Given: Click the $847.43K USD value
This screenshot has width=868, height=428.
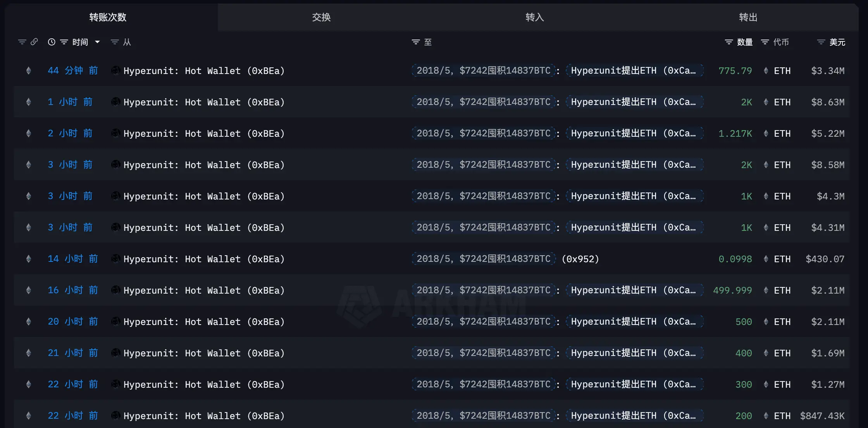Looking at the screenshot, I should pos(822,416).
